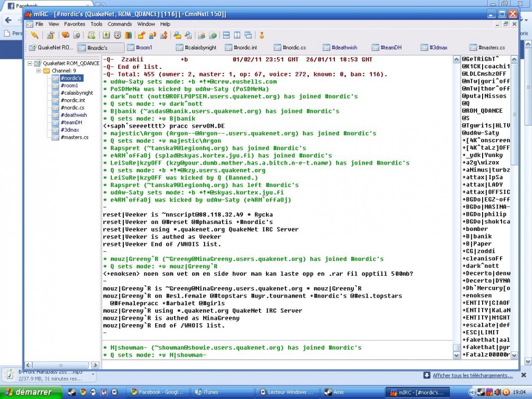Click the chat scrollbar down arrow
The width and height of the screenshot is (532, 399).
[x=456, y=355]
